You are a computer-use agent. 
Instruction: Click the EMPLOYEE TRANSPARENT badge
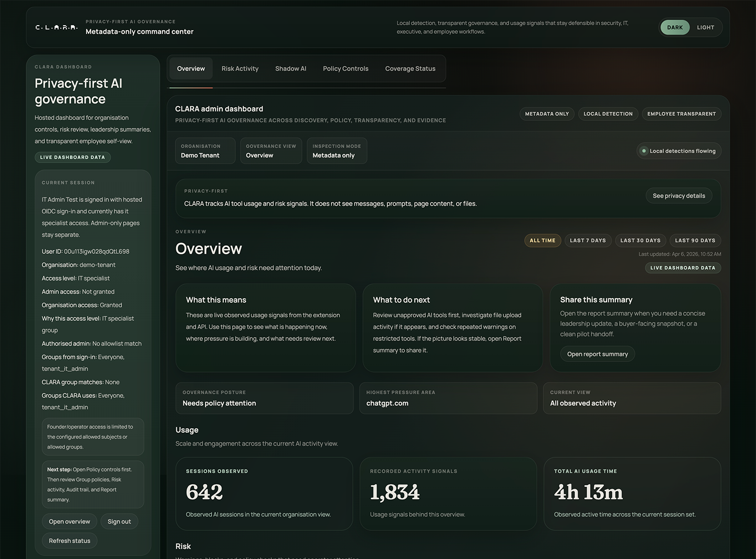[681, 114]
